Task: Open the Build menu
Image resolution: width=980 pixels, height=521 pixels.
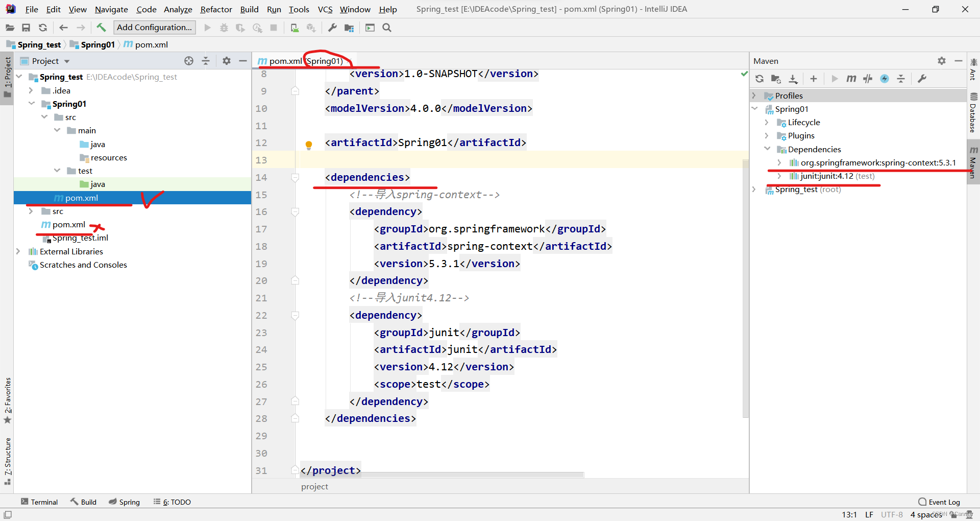Action: click(x=249, y=9)
